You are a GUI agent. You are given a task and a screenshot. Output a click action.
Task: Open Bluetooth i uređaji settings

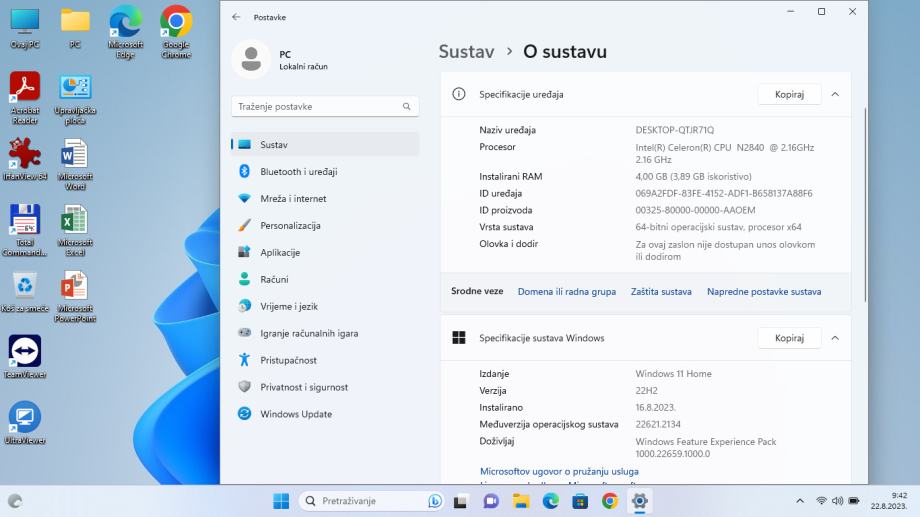(298, 172)
